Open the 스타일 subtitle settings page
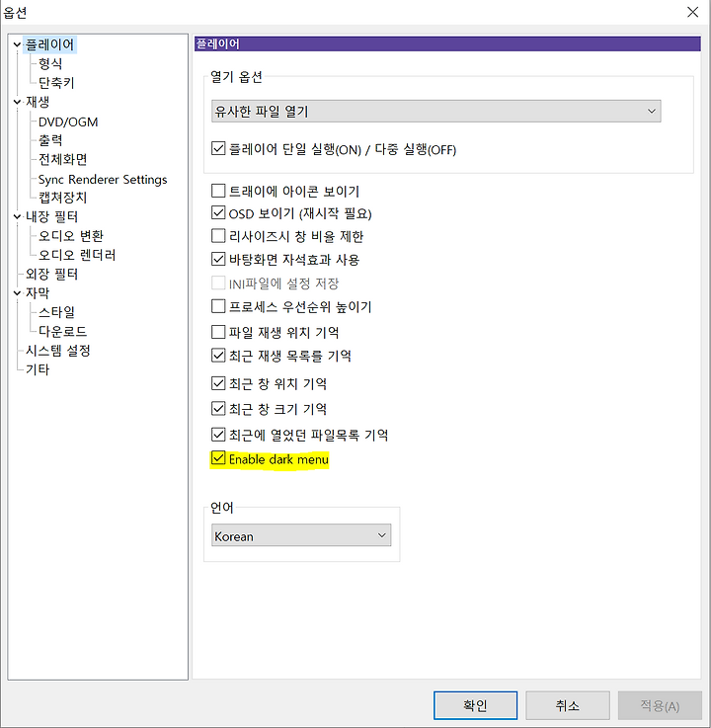This screenshot has width=711, height=728. [56, 312]
